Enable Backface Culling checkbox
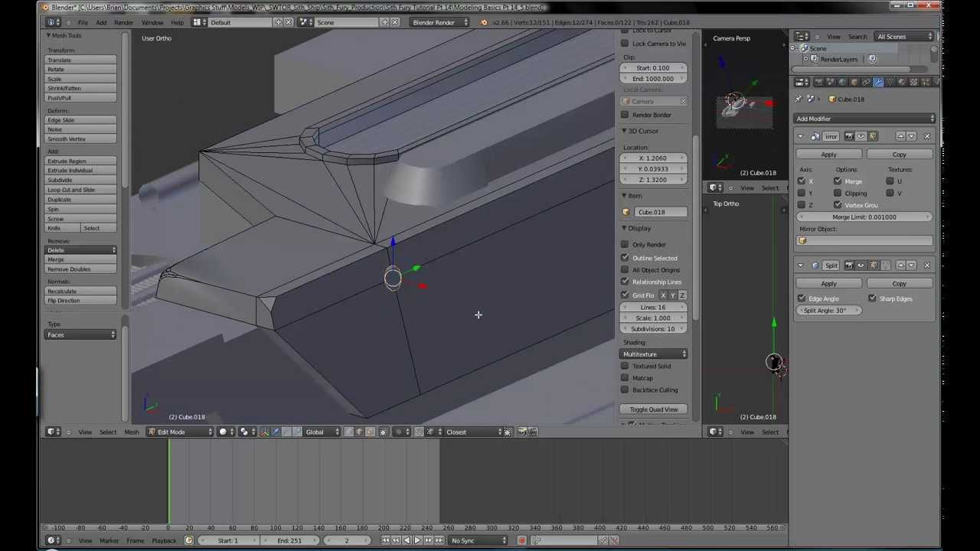The width and height of the screenshot is (980, 551). (625, 390)
